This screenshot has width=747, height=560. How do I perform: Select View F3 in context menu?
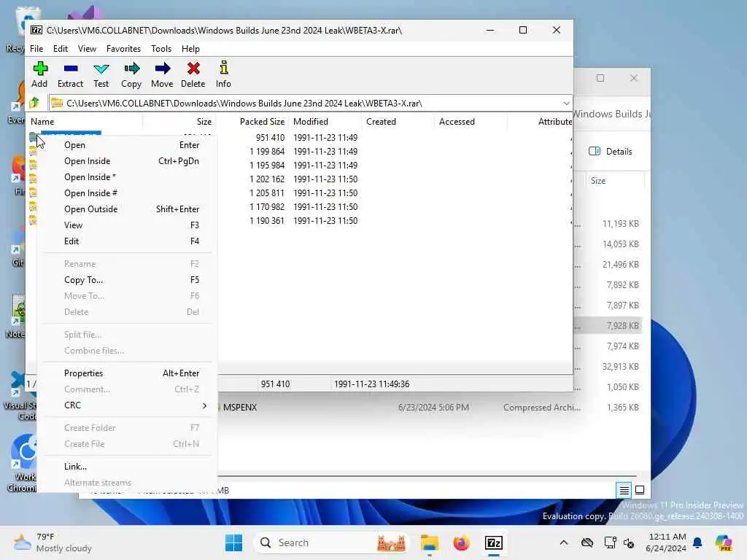tap(127, 225)
